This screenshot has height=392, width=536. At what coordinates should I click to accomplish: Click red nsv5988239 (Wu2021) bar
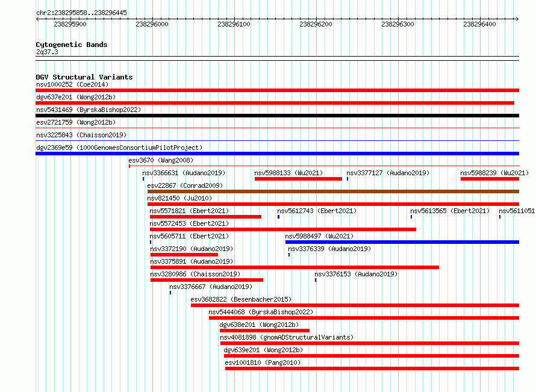pos(490,179)
